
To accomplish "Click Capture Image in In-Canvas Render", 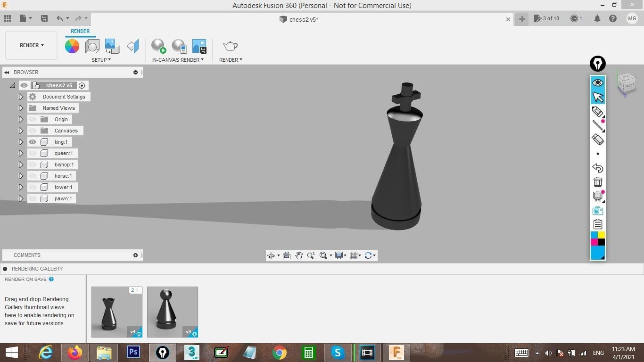I will 199,46.
